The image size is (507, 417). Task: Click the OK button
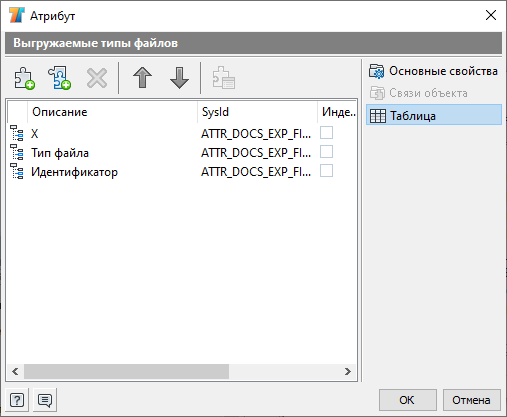tap(407, 400)
